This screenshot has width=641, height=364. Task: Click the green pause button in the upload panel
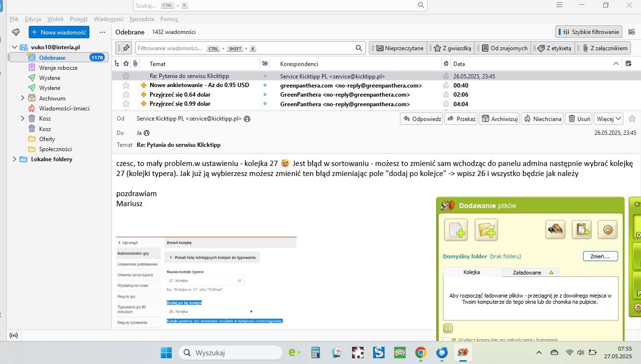448,329
